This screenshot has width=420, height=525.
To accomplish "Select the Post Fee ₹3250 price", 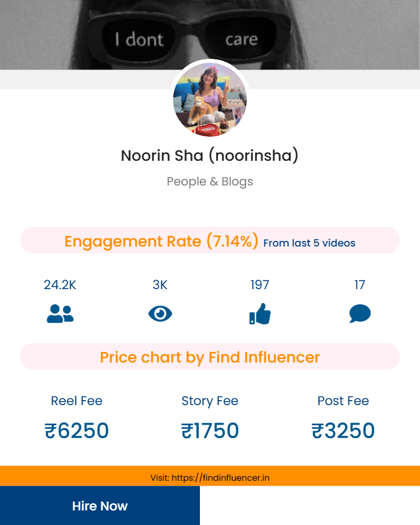I will pyautogui.click(x=343, y=430).
